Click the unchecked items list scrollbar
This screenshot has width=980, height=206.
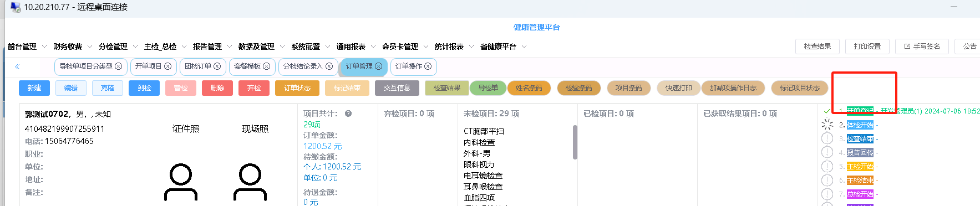575,142
